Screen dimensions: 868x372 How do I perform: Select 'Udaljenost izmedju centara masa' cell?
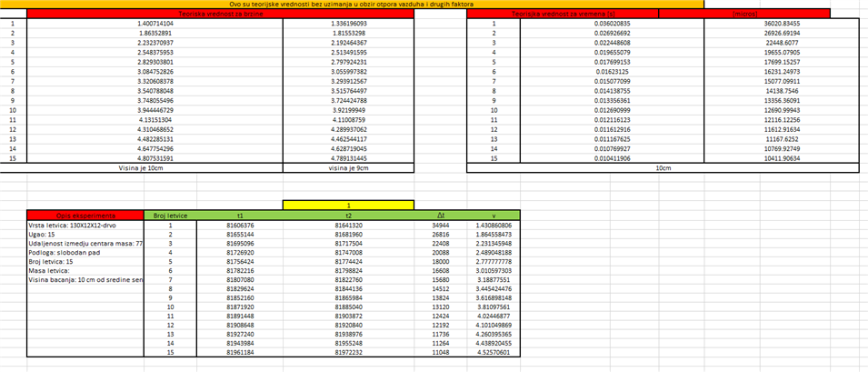point(85,244)
